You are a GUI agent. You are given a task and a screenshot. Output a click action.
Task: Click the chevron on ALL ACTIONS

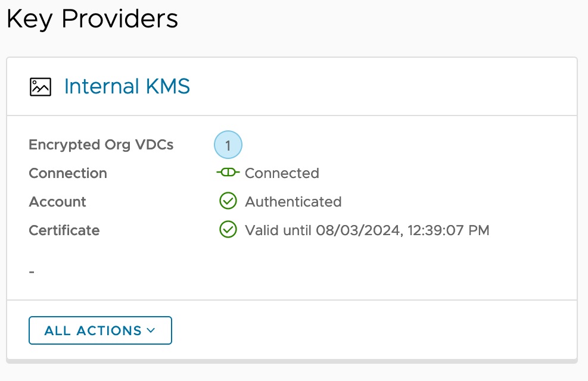click(x=150, y=330)
